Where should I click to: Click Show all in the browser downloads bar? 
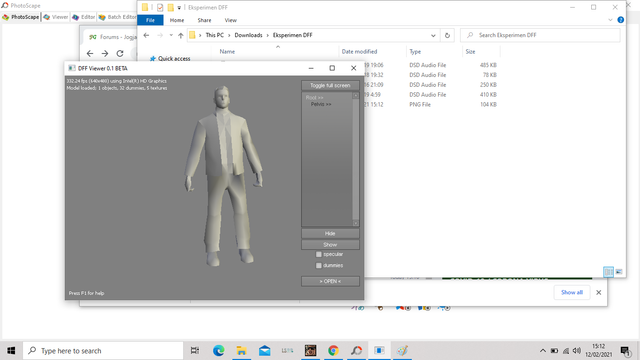(572, 292)
